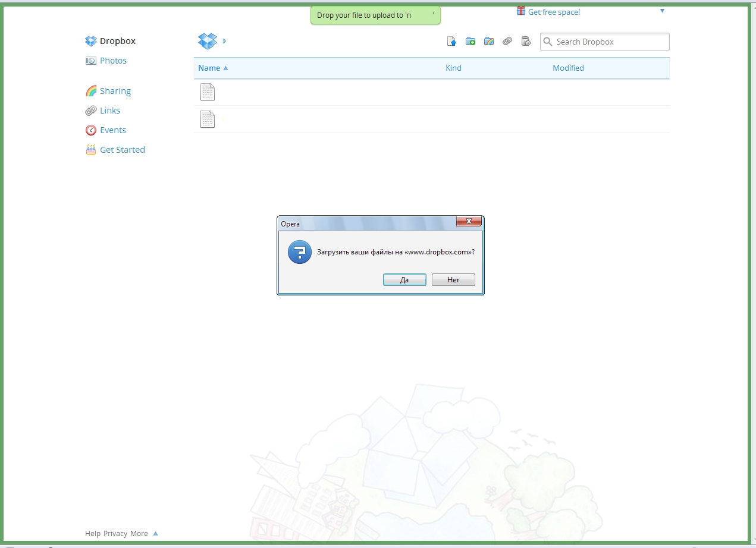Click the get-link chain icon in the toolbar
Viewport: 756px width, 548px height.
507,42
